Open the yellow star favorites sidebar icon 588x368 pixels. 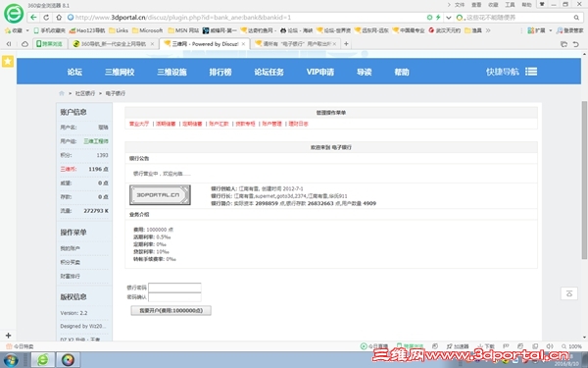tap(8, 61)
